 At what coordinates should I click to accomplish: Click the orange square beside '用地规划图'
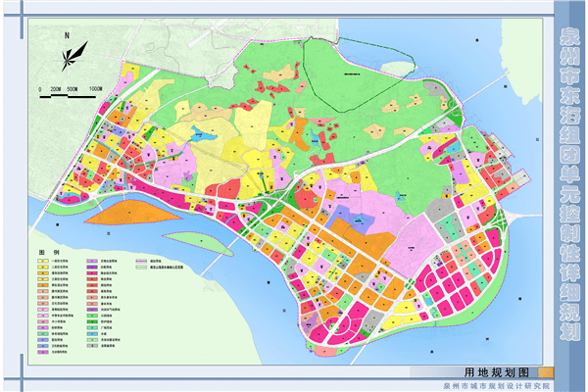click(546, 372)
